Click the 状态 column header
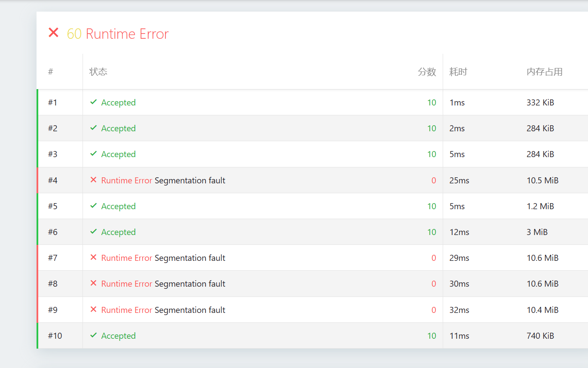Image resolution: width=588 pixels, height=368 pixels. (x=98, y=72)
